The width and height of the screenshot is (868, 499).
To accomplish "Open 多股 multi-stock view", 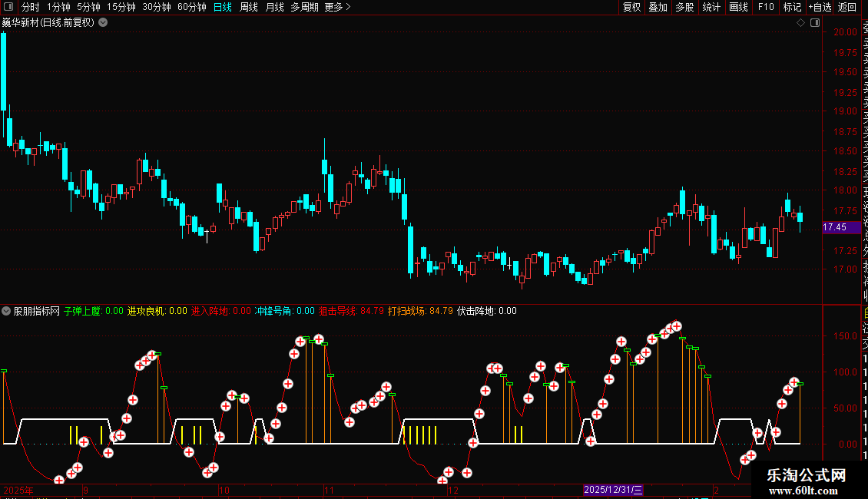I will coord(684,7).
